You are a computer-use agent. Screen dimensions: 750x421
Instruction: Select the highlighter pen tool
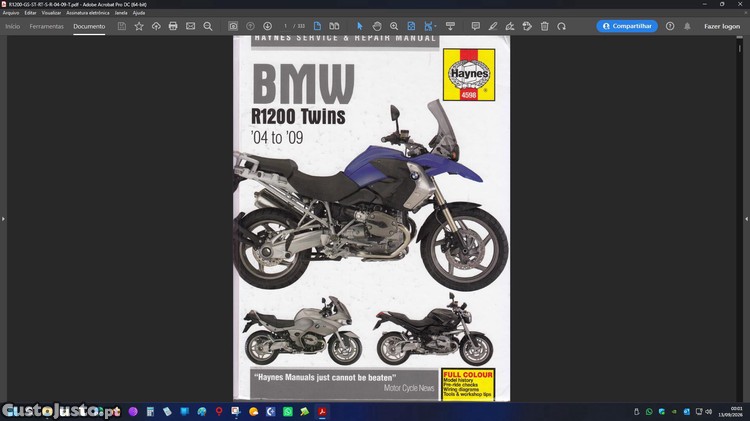(x=493, y=26)
